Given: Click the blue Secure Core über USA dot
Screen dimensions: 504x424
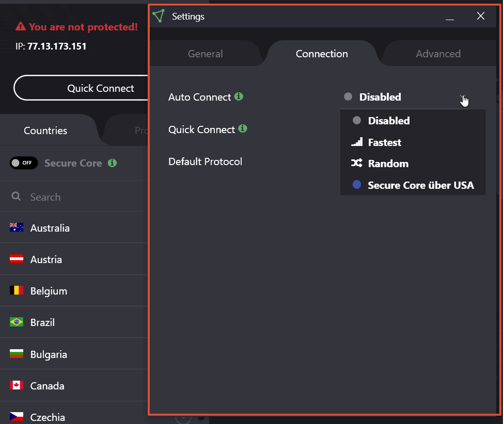Looking at the screenshot, I should tap(357, 185).
